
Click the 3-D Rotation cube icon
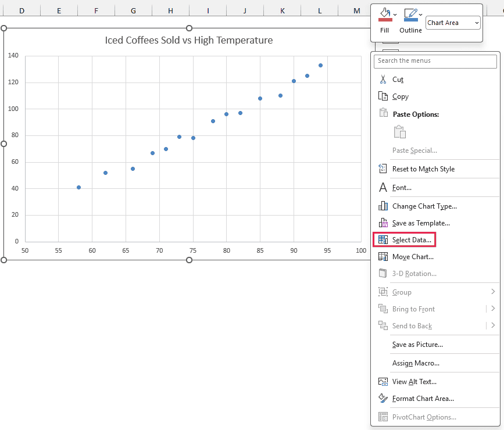pyautogui.click(x=383, y=273)
